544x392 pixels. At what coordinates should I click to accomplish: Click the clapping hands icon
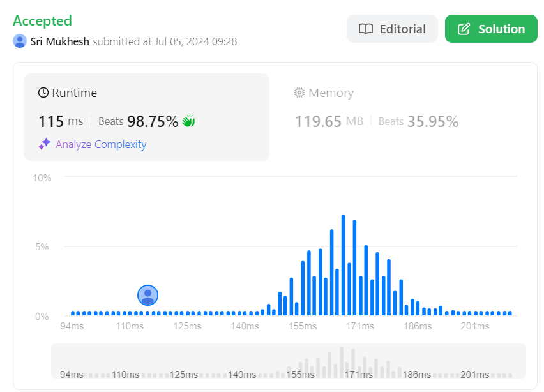[188, 121]
